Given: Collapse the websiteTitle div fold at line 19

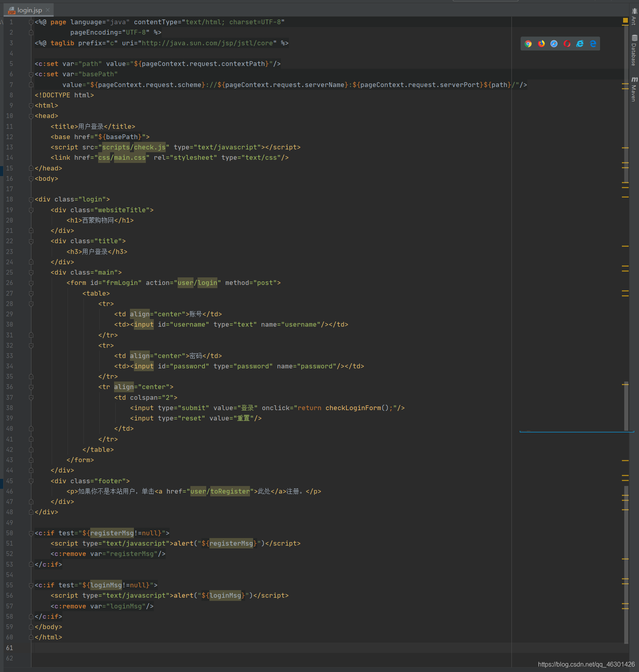Looking at the screenshot, I should pyautogui.click(x=31, y=210).
